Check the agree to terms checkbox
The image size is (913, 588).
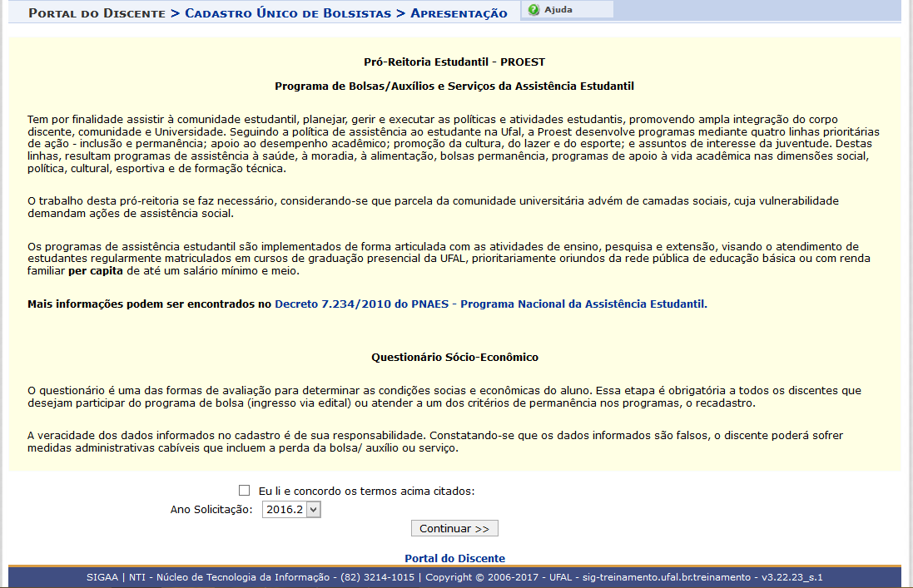(x=244, y=491)
